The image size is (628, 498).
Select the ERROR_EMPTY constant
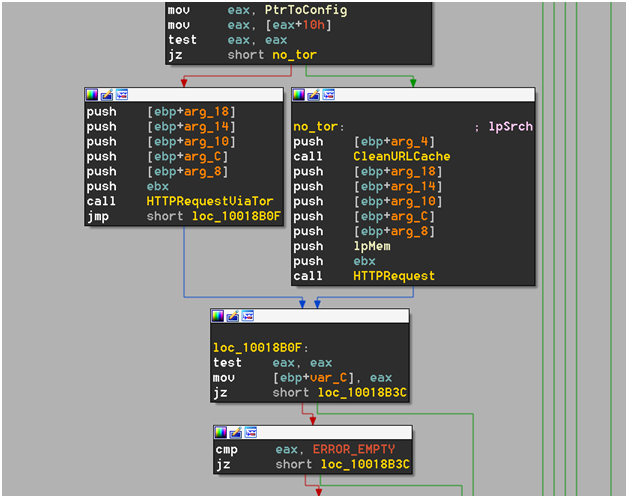352,451
